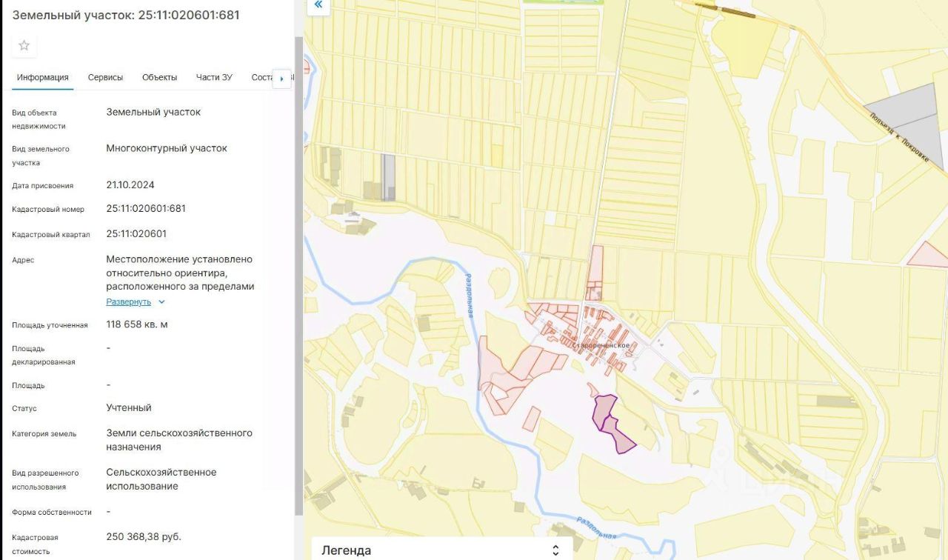The width and height of the screenshot is (948, 560).
Task: Click the Многоконтурный участок value
Action: (x=167, y=148)
